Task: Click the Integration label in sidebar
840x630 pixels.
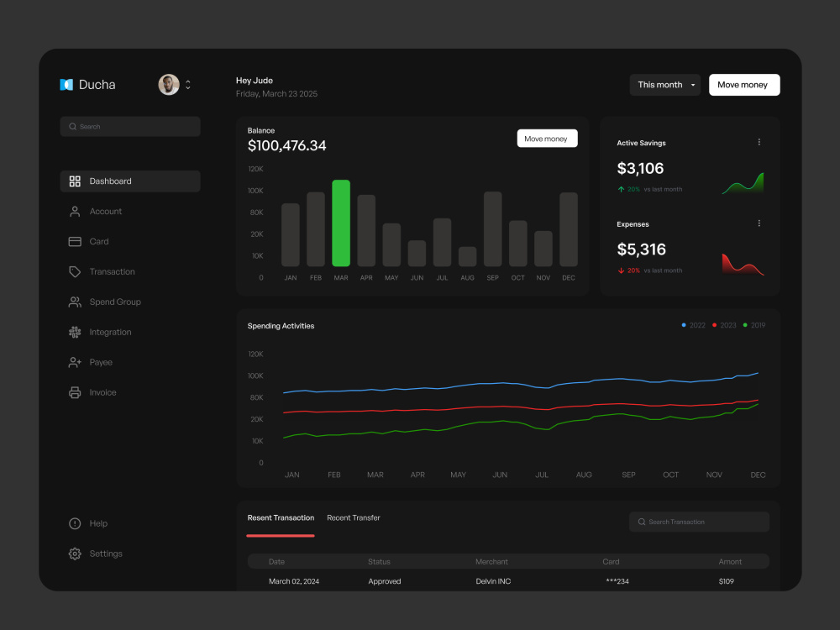Action: [x=110, y=332]
